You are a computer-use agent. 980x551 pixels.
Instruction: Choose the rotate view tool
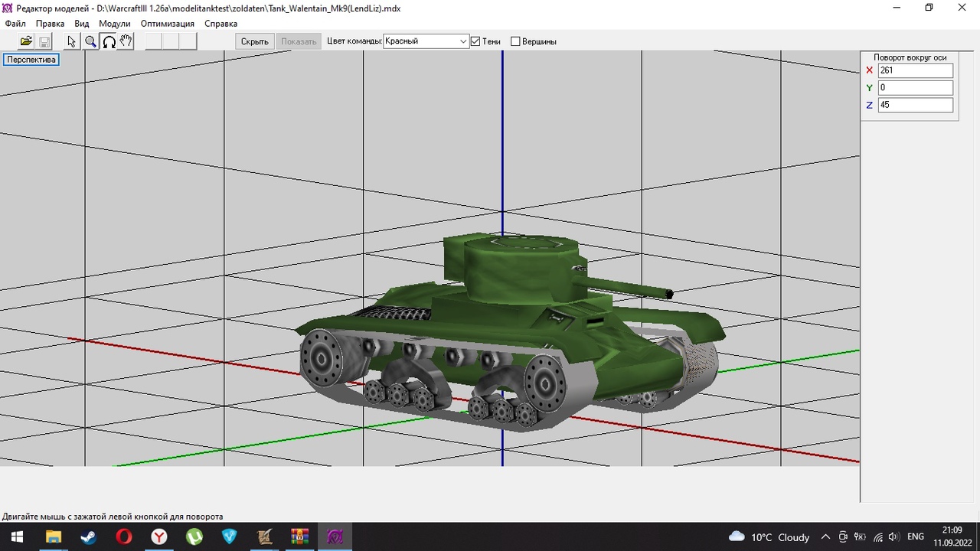point(109,41)
